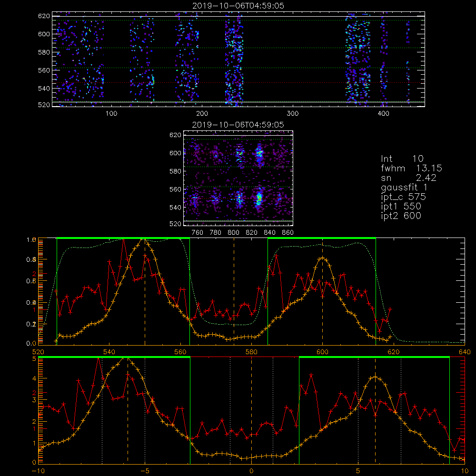This screenshot has height=476, width=476.
Task: Click x-axis label 600 on profile plot
Action: pyautogui.click(x=322, y=352)
